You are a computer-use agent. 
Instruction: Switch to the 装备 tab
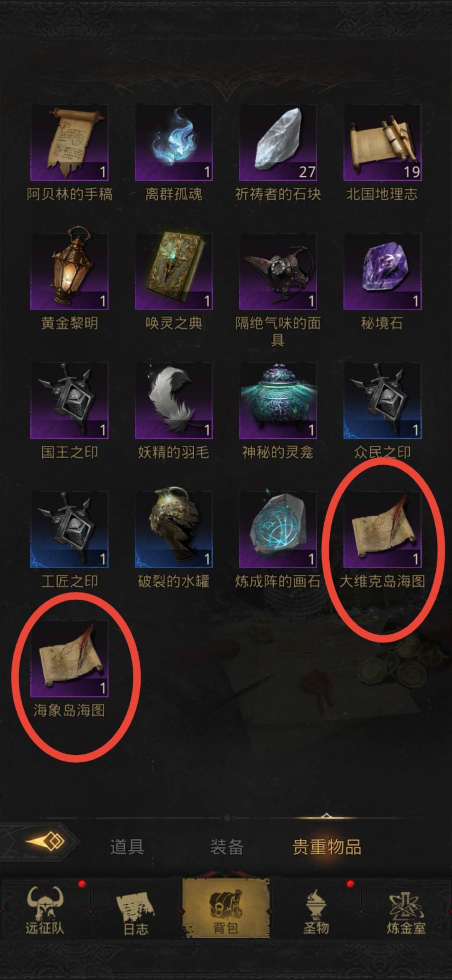(x=226, y=847)
